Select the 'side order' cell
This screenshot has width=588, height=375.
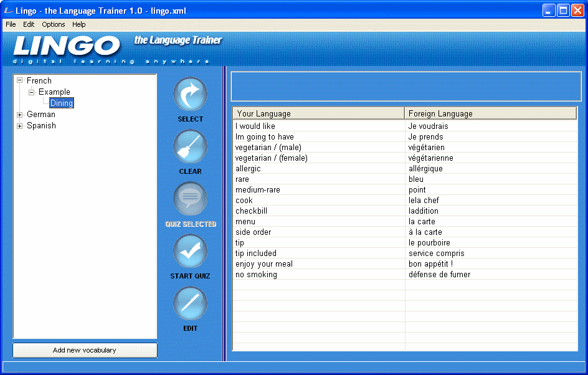point(319,232)
